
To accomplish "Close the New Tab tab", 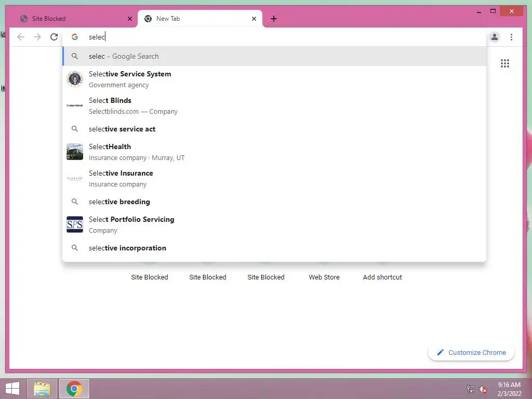I will click(254, 19).
